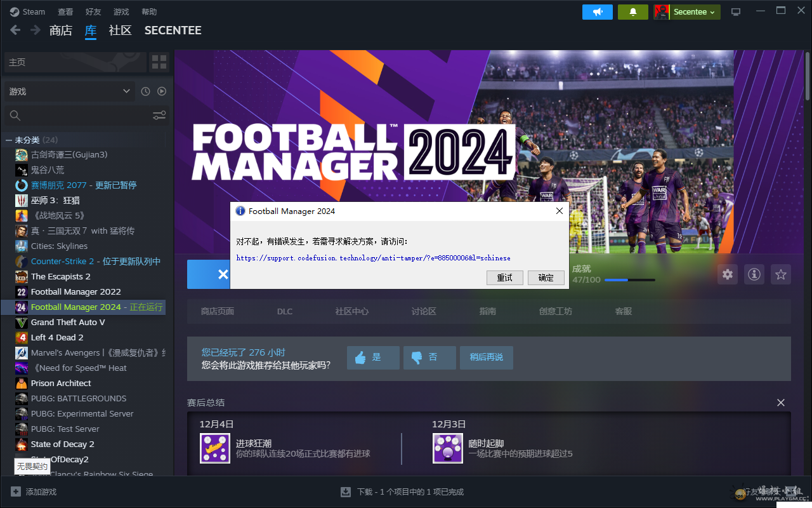
Task: Open the downloads status icon
Action: pos(346,491)
